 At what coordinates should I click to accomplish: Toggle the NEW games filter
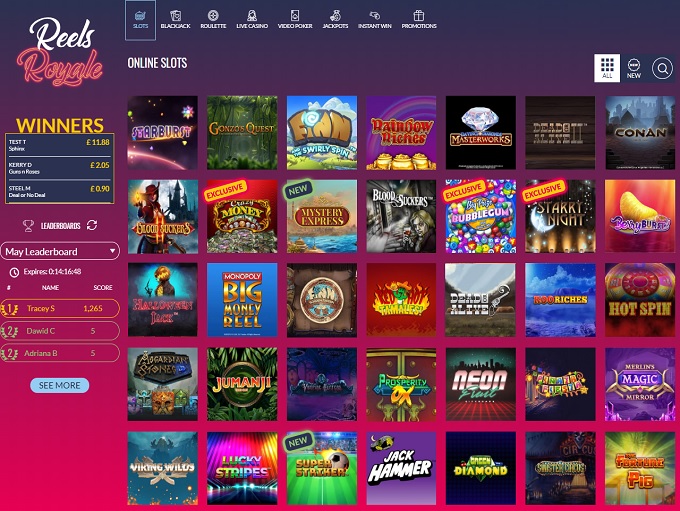click(x=634, y=68)
